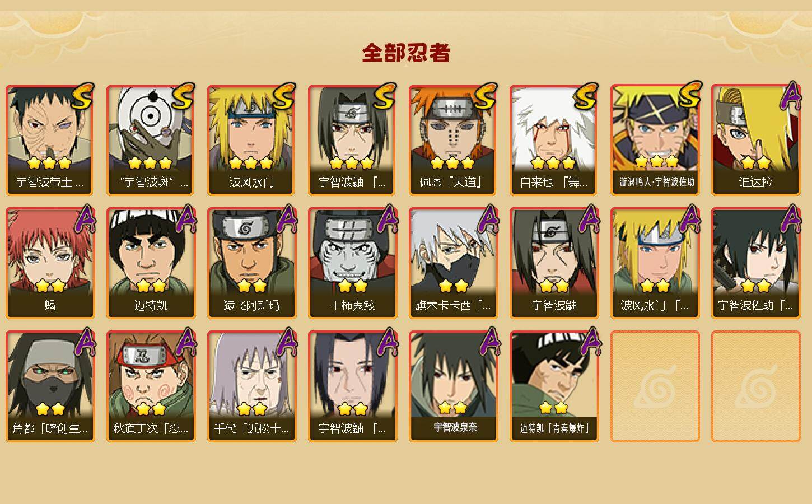This screenshot has height=504, width=812.
Task: Select the 波风水门 S-rank ninja card
Action: (251, 140)
